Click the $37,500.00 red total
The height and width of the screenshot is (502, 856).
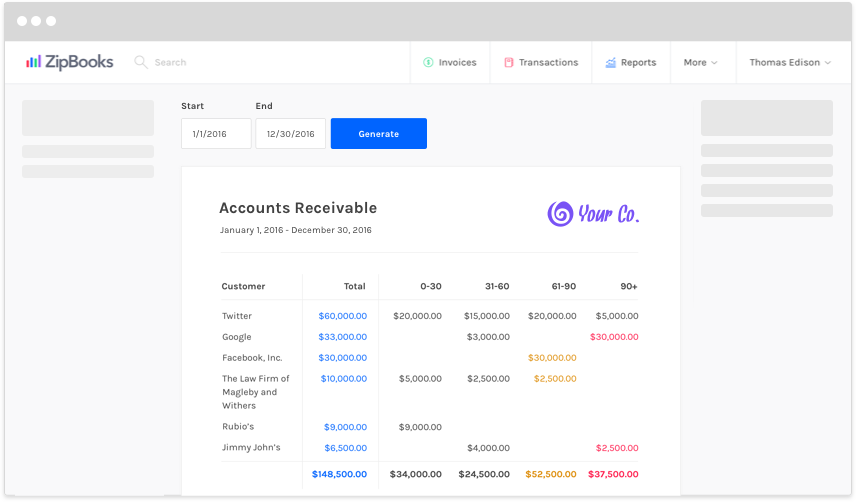coord(613,474)
